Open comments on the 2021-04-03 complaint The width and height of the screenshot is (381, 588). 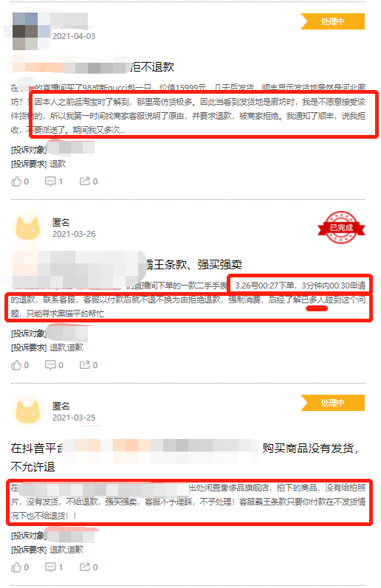(x=54, y=181)
